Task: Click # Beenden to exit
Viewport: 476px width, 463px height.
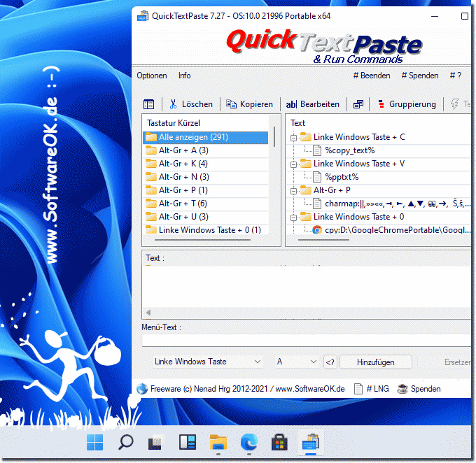Action: pos(372,76)
